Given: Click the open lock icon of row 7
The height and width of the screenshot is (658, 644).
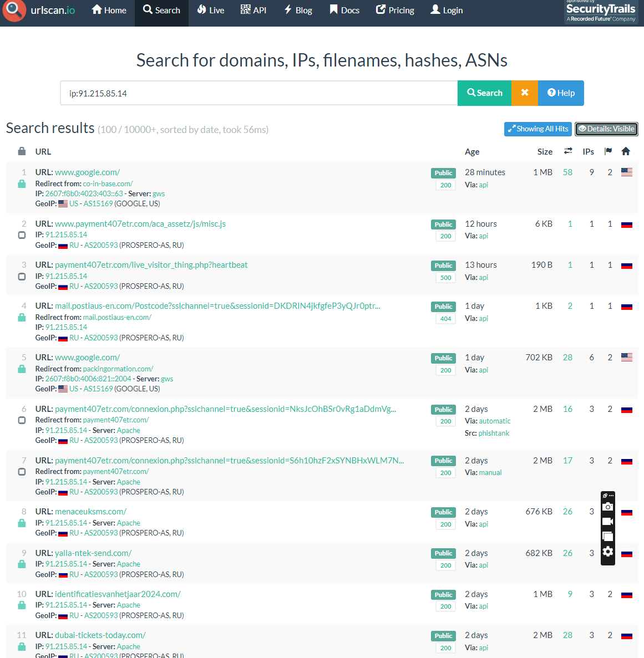Looking at the screenshot, I should point(22,472).
